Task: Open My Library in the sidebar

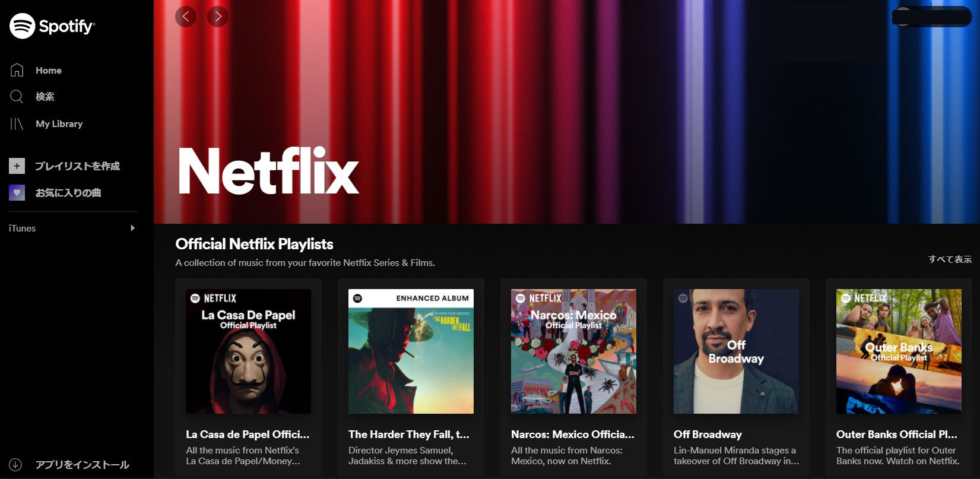Action: [59, 123]
